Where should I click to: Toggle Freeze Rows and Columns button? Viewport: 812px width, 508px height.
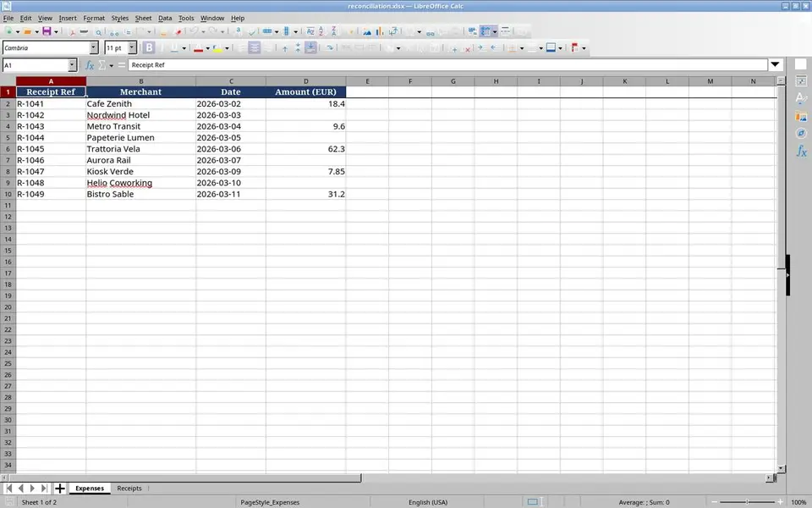pos(486,31)
